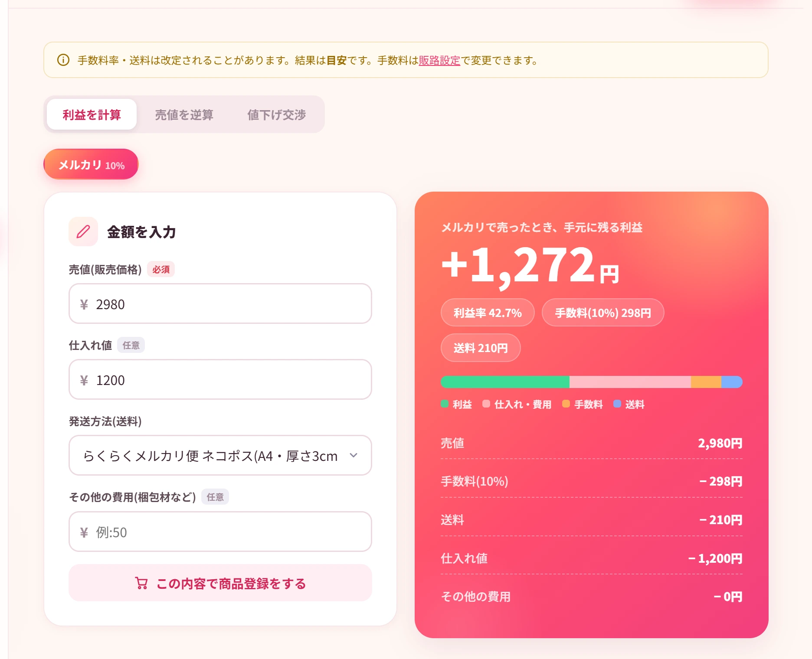
Task: Click the yen symbol in 仕入れ値 field
Action: pyautogui.click(x=84, y=380)
